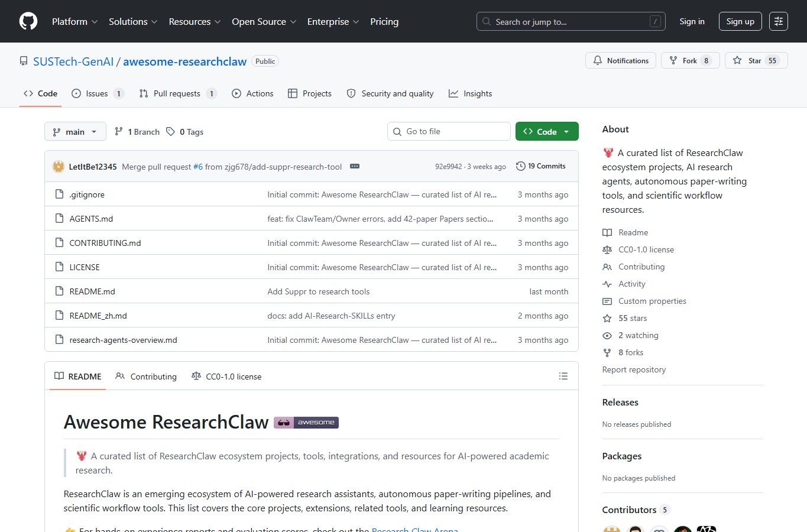Open the Copilot settings icon in header
This screenshot has width=807, height=532.
pos(779,21)
